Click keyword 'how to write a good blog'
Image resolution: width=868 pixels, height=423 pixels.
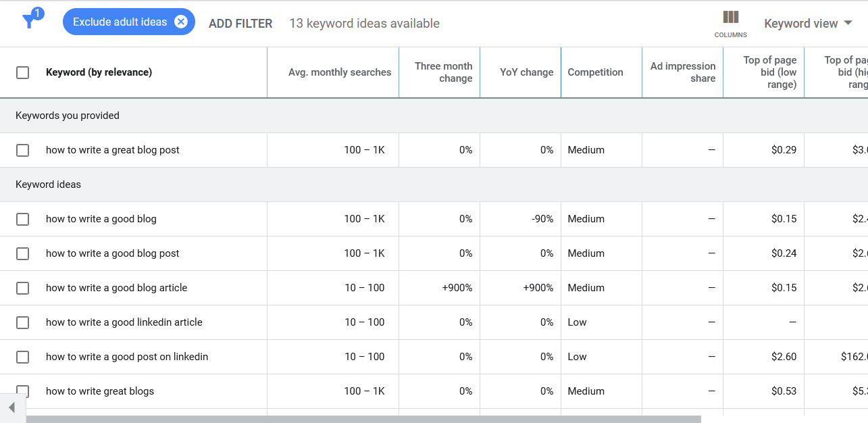(101, 219)
